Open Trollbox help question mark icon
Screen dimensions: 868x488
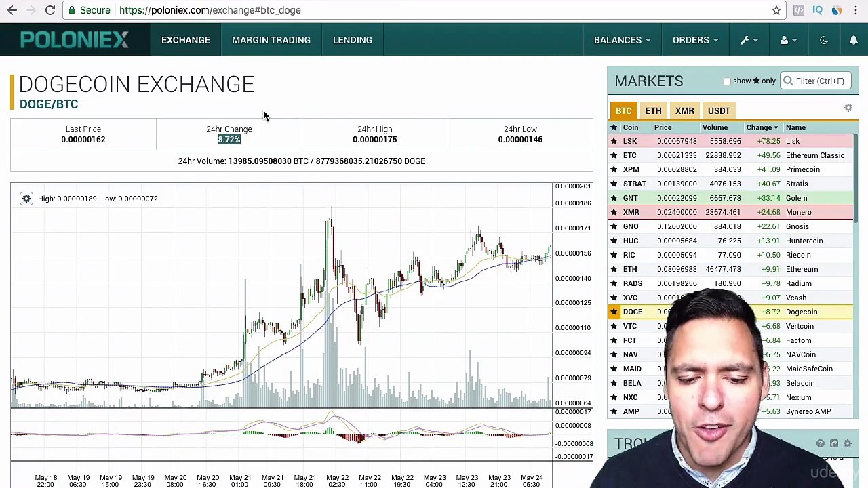pos(821,443)
